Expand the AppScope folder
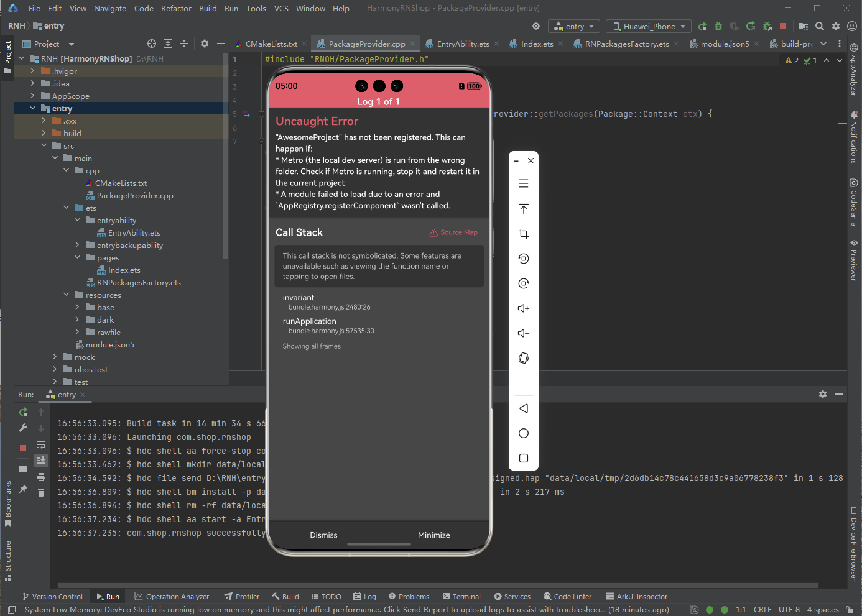 [33, 96]
